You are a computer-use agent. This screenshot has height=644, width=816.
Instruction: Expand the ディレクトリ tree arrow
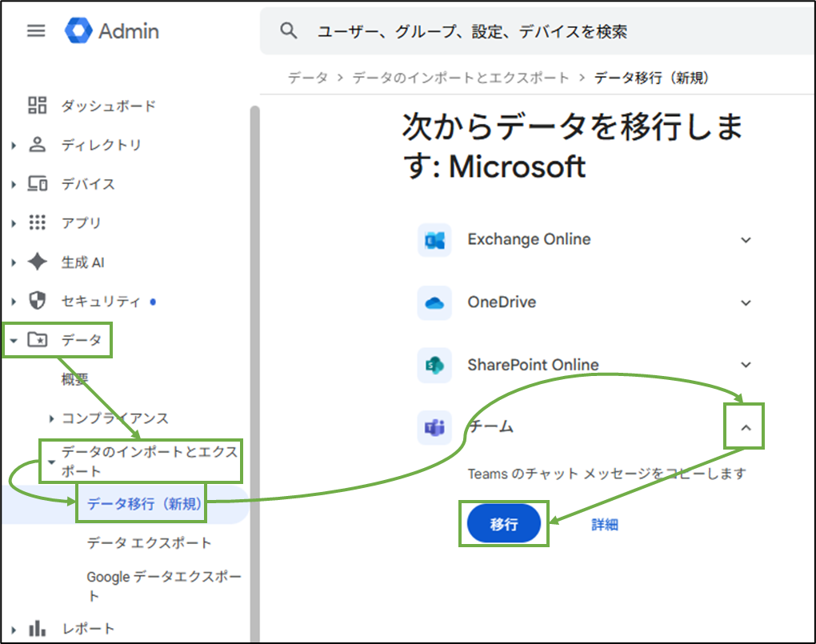(14, 146)
